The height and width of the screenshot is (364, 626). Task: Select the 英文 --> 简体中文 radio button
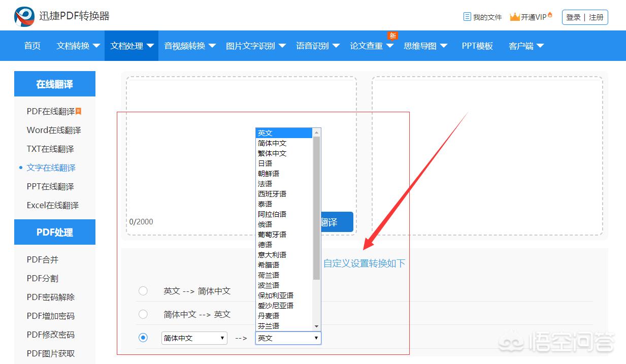[x=143, y=291]
